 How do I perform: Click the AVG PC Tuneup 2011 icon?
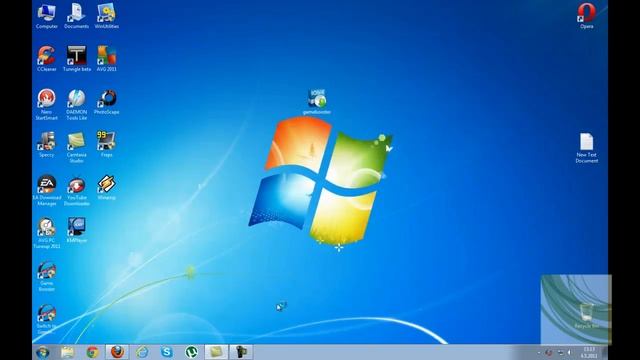point(47,233)
